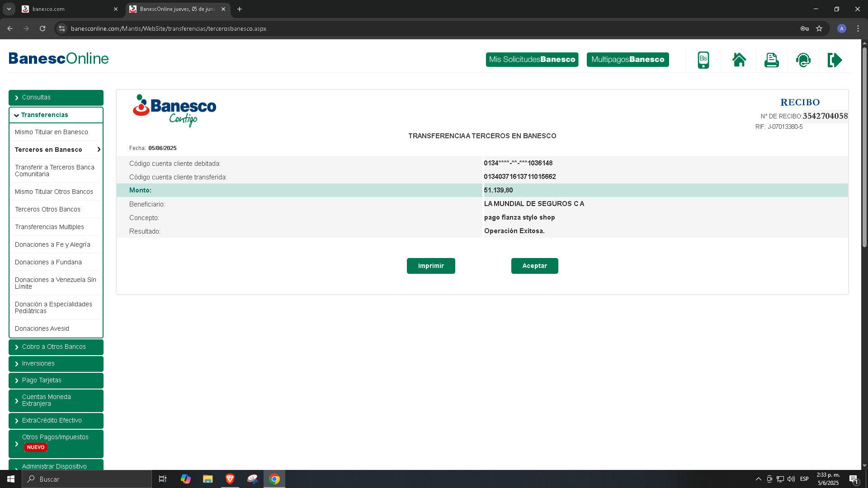Open Brave browser from taskbar
The width and height of the screenshot is (868, 488).
(230, 479)
